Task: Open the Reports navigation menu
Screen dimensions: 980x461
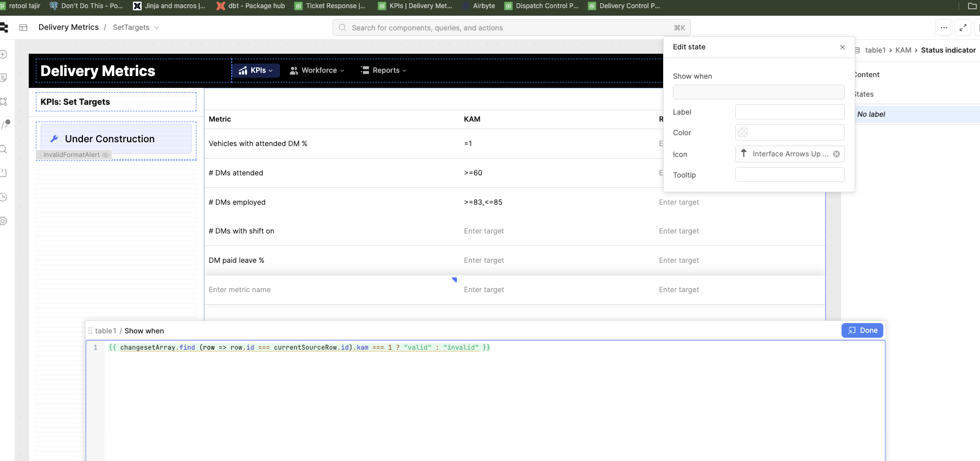Action: click(384, 71)
